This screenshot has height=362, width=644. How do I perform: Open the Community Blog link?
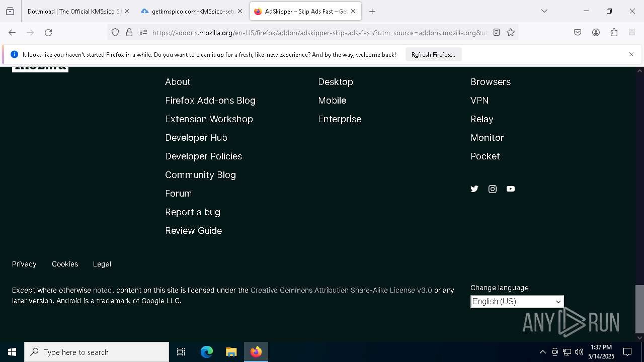(200, 175)
